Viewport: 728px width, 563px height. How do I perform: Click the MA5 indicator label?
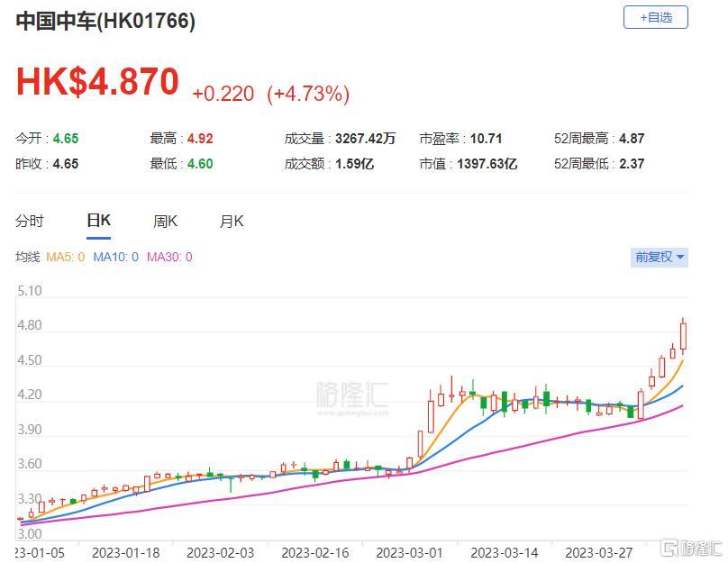(66, 257)
